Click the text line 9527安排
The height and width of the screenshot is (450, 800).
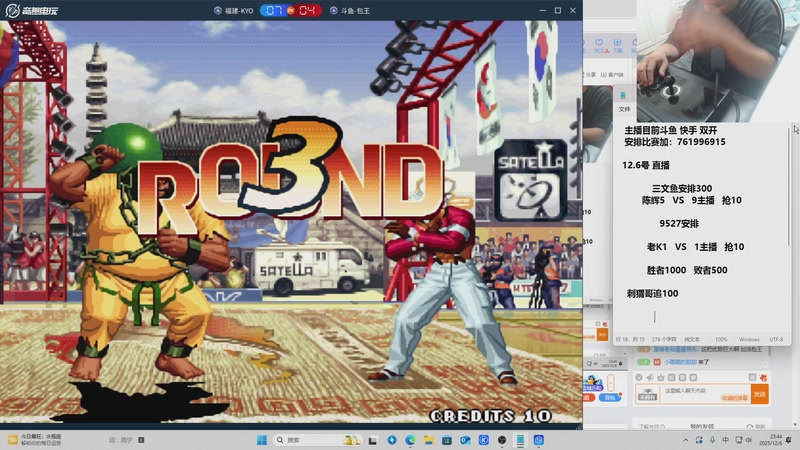679,223
